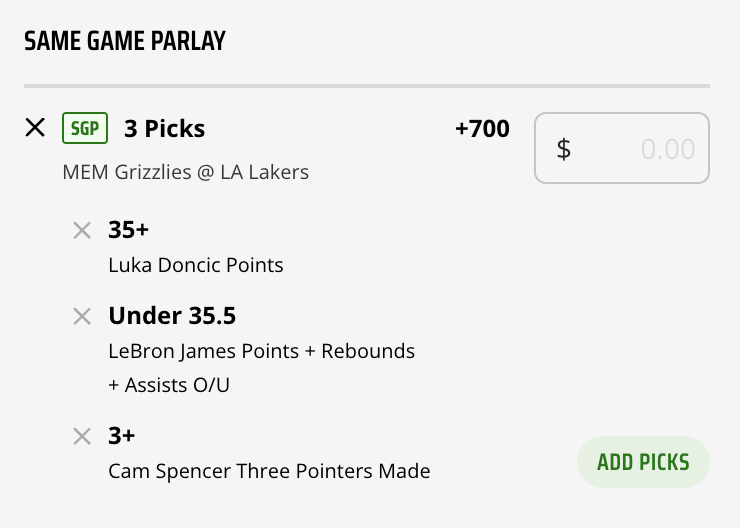Click LeBron James Points + Rebounds label

[261, 351]
